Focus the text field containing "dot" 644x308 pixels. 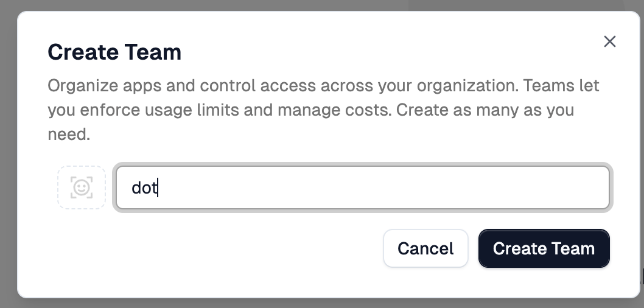(x=363, y=187)
